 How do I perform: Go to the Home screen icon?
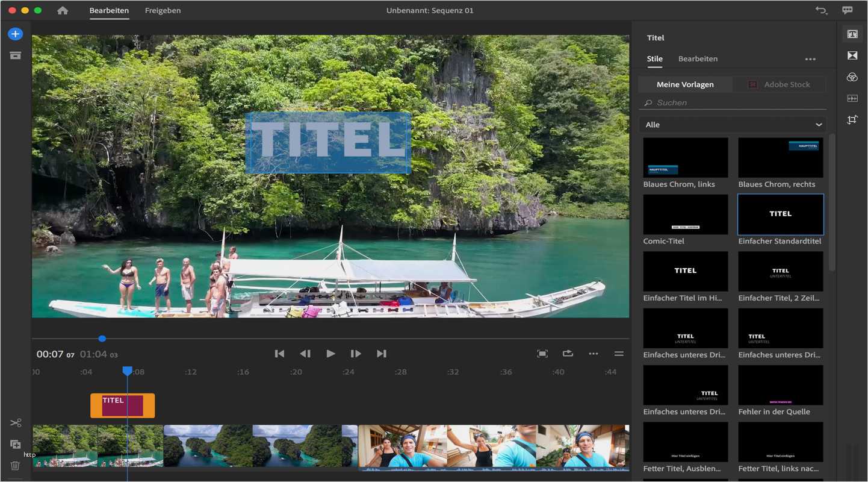click(x=63, y=10)
